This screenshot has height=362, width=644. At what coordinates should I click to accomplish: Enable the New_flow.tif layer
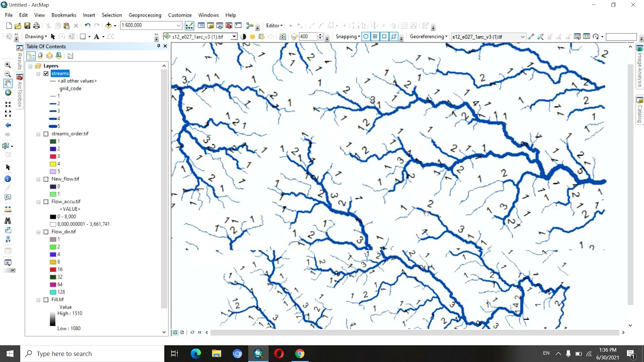[46, 179]
